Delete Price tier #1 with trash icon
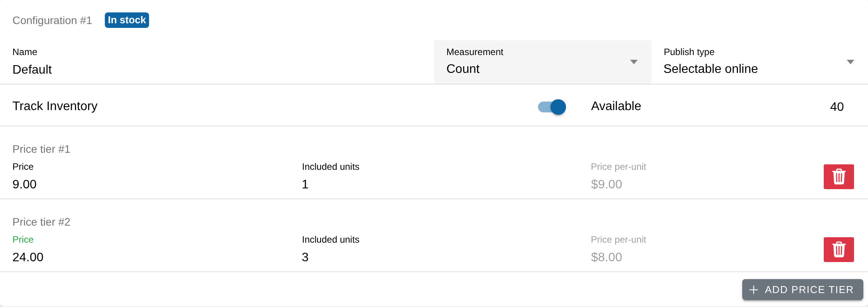 pos(838,177)
